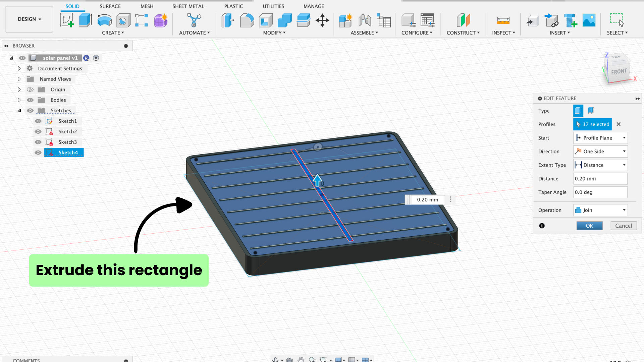Open the info icon in Edit Feature
Screen dimensions: 644x362
point(542,226)
